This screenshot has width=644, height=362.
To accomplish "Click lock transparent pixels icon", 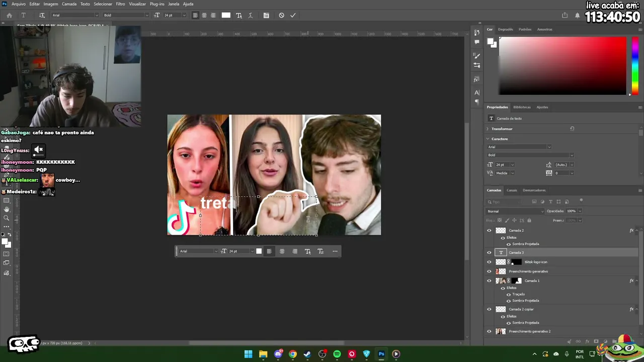I will [500, 220].
